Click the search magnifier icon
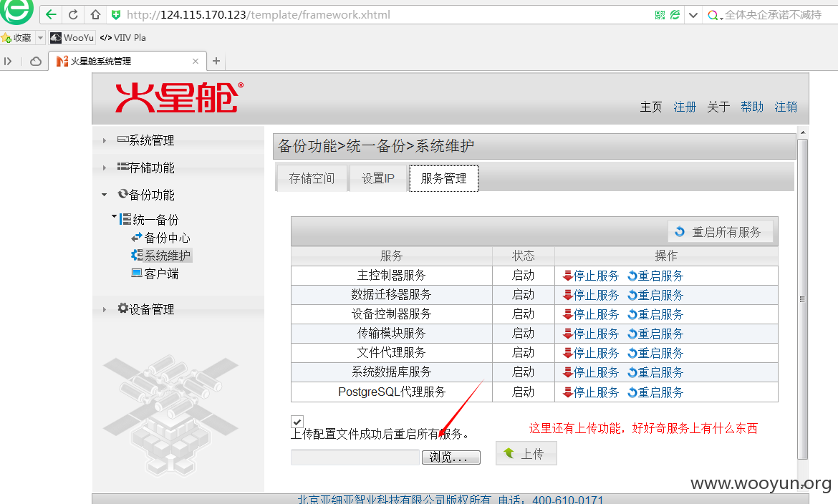 point(713,15)
